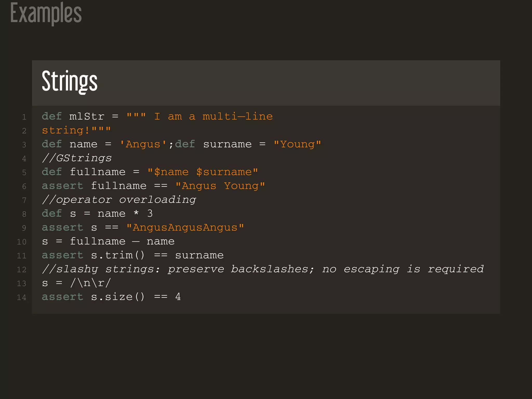Click the "Strings" section heading
Image resolution: width=532 pixels, height=399 pixels.
point(70,82)
